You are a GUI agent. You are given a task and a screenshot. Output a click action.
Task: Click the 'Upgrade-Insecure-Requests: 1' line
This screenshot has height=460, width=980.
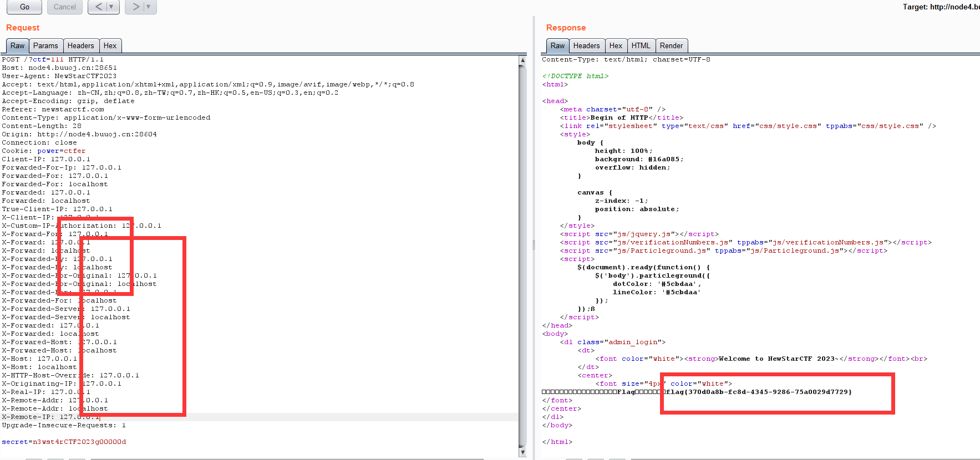coord(64,425)
